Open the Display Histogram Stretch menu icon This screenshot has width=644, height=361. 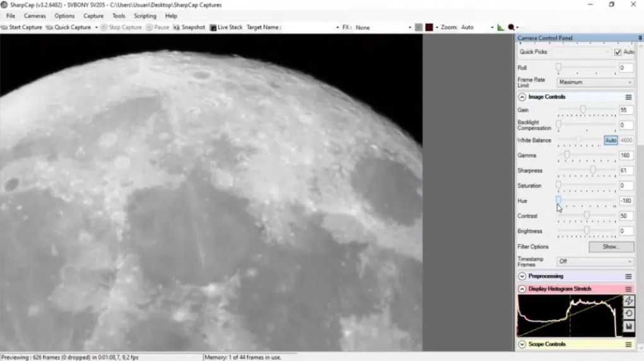pos(628,289)
